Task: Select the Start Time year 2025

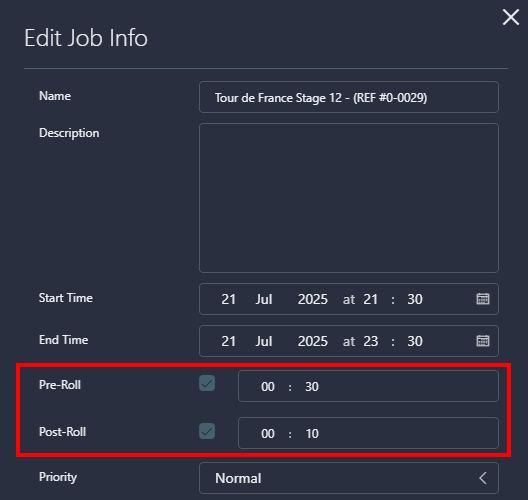Action: pyautogui.click(x=312, y=299)
